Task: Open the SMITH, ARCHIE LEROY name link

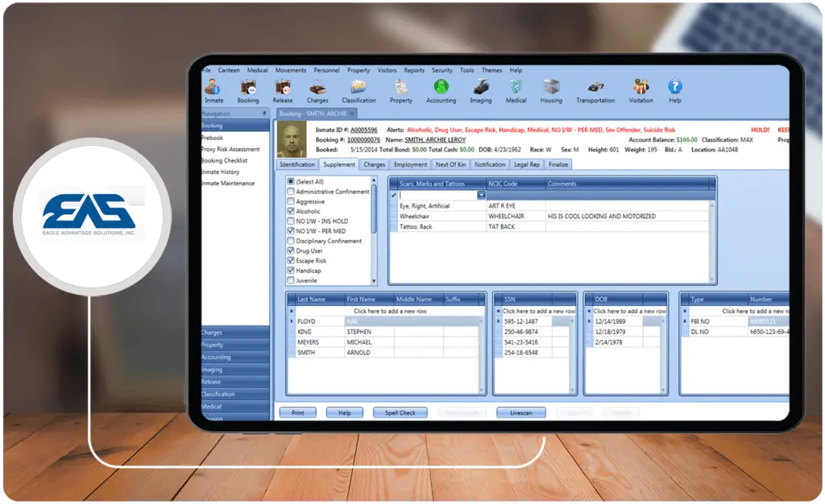Action: [x=435, y=140]
